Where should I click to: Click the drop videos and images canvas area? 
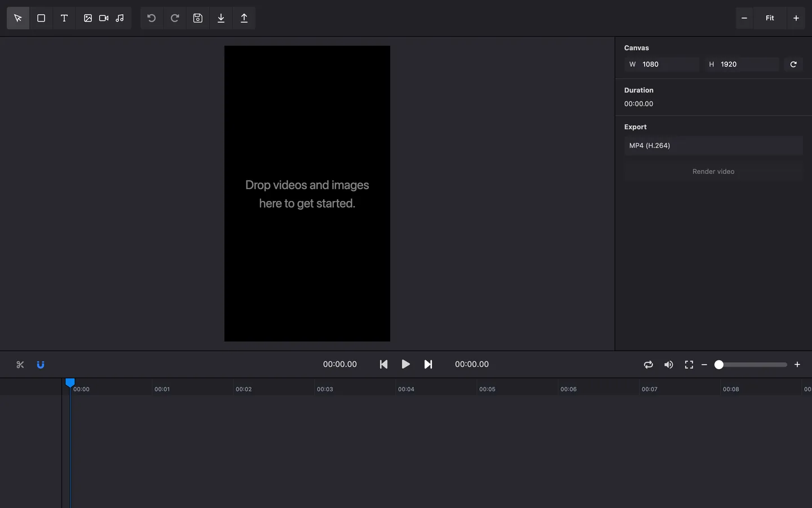[x=307, y=194]
